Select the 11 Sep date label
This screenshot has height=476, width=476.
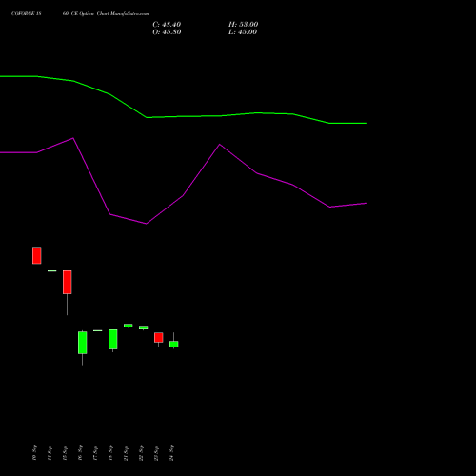[50, 452]
